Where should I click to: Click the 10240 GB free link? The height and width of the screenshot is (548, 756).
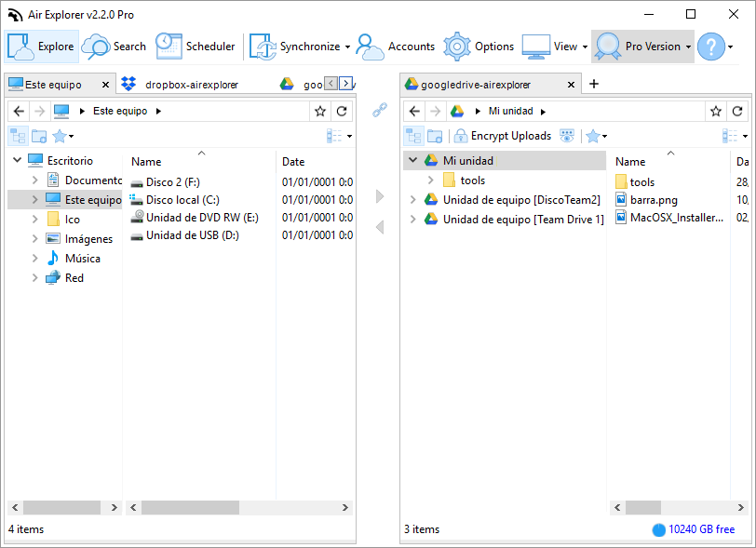click(x=701, y=529)
